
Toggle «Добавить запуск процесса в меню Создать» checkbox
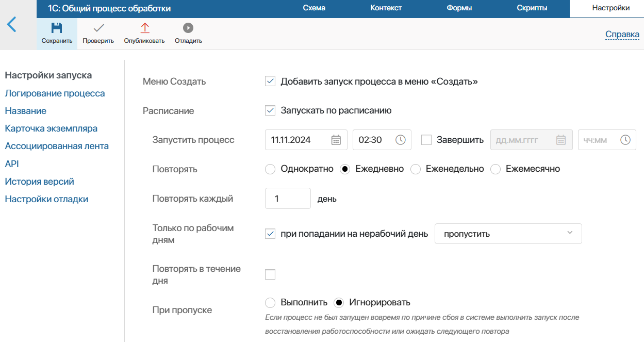click(x=270, y=81)
